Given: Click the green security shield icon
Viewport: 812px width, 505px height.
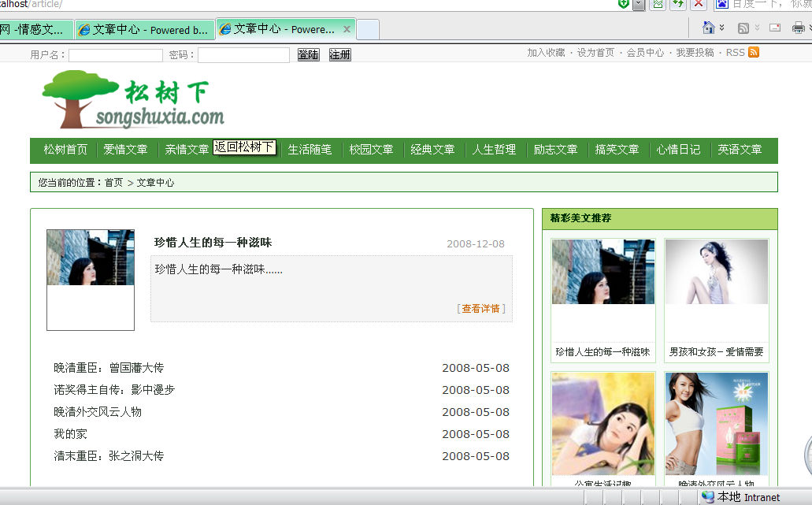Looking at the screenshot, I should [624, 4].
